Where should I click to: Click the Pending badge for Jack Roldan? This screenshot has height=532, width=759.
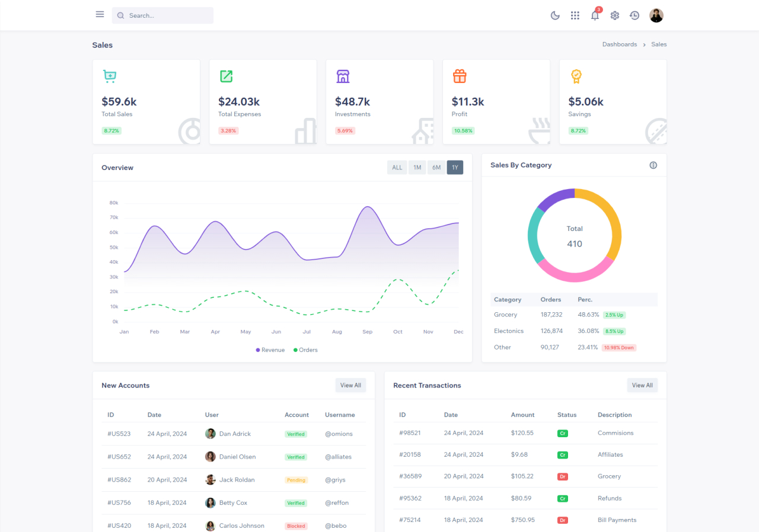296,480
